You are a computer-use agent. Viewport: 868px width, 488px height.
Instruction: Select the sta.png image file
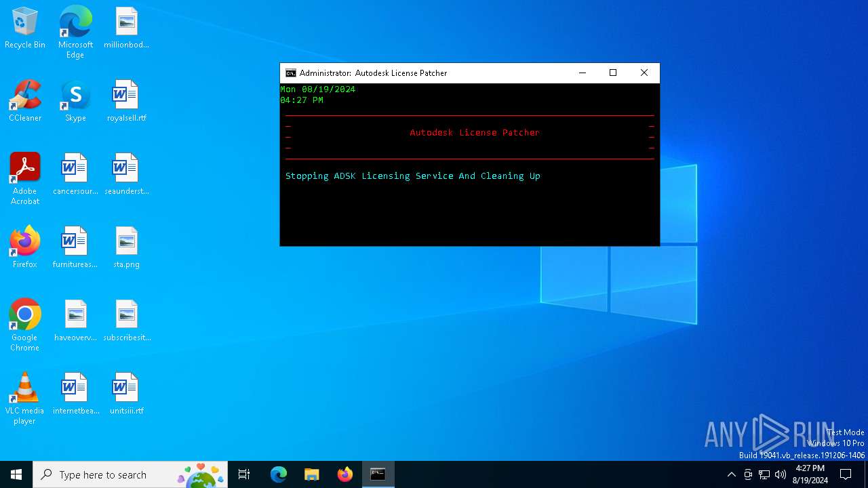126,248
